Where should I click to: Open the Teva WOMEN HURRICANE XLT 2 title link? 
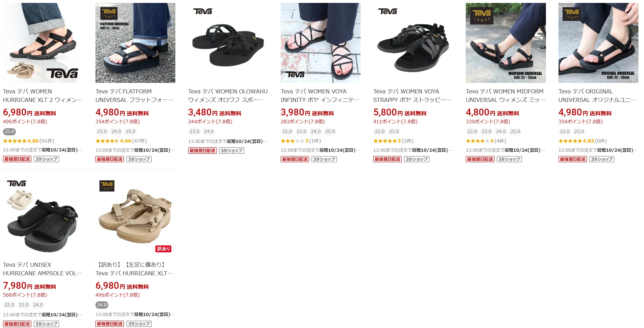[43, 96]
